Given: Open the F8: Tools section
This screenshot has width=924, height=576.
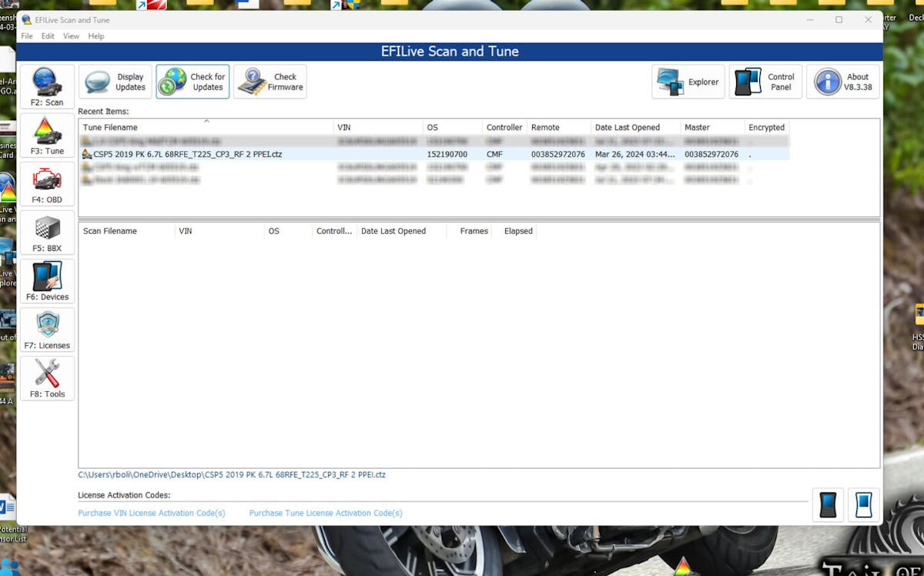Looking at the screenshot, I should pos(47,378).
